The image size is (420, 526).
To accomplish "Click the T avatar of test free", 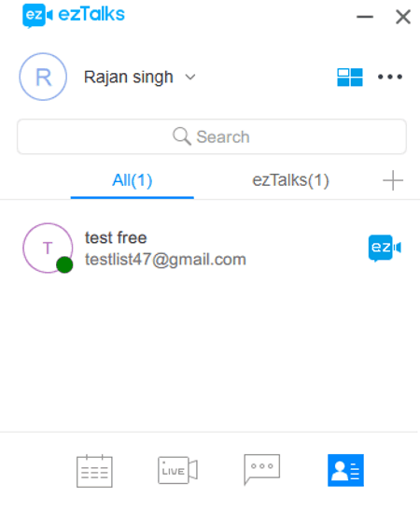I will (x=48, y=248).
